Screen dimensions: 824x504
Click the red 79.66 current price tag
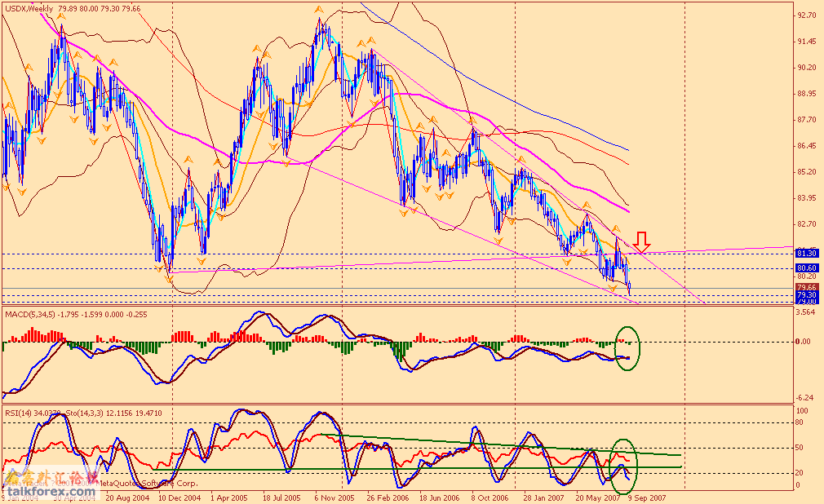(x=807, y=287)
